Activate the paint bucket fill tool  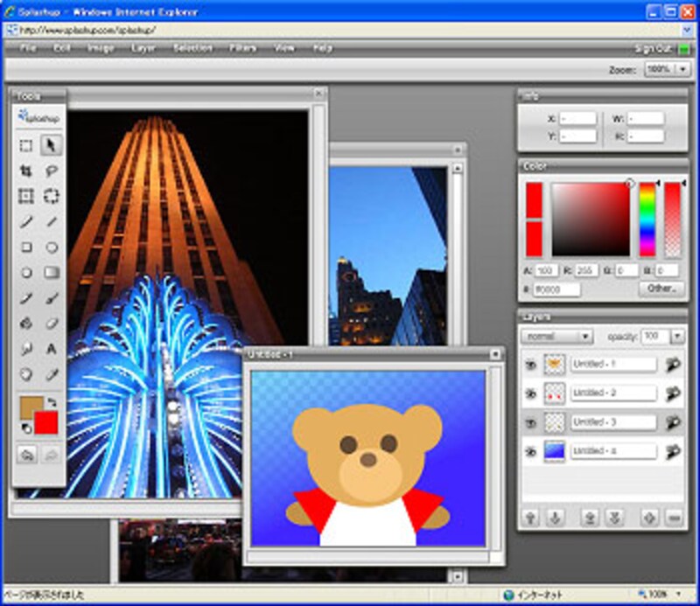26,323
